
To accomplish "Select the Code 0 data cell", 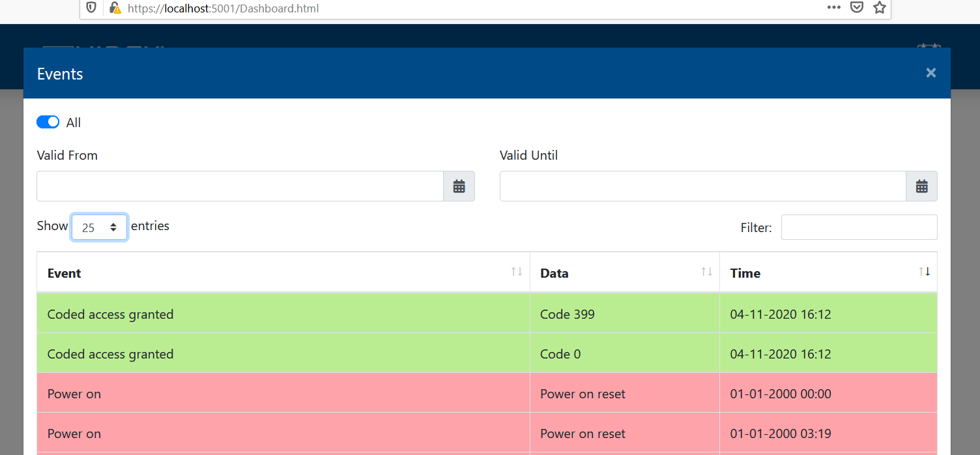I will (x=625, y=353).
